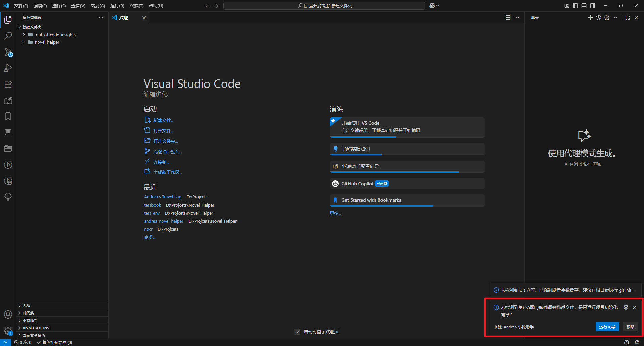Show chat history in 聊天 panel

(x=599, y=18)
